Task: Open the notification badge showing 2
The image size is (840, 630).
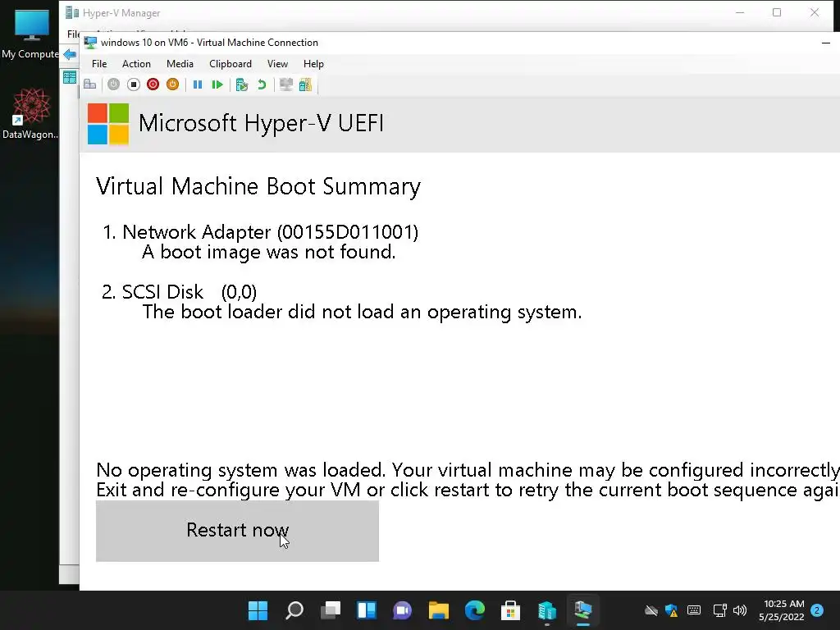Action: point(817,610)
